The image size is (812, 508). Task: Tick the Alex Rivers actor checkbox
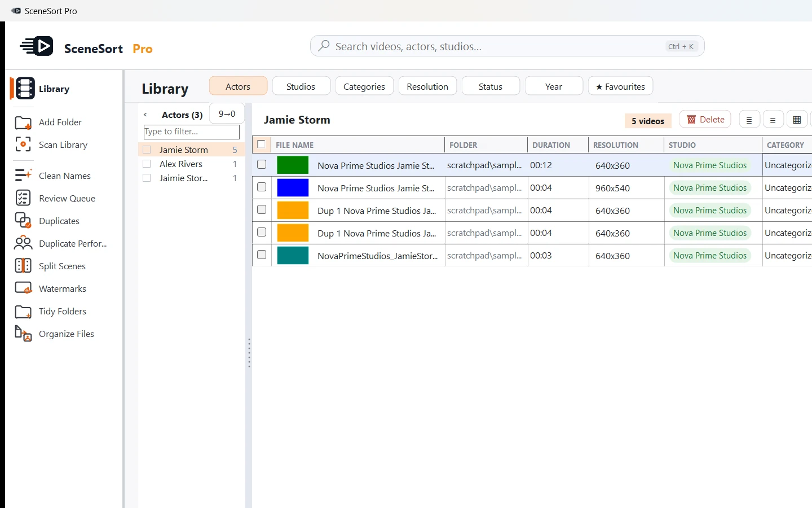tap(147, 164)
